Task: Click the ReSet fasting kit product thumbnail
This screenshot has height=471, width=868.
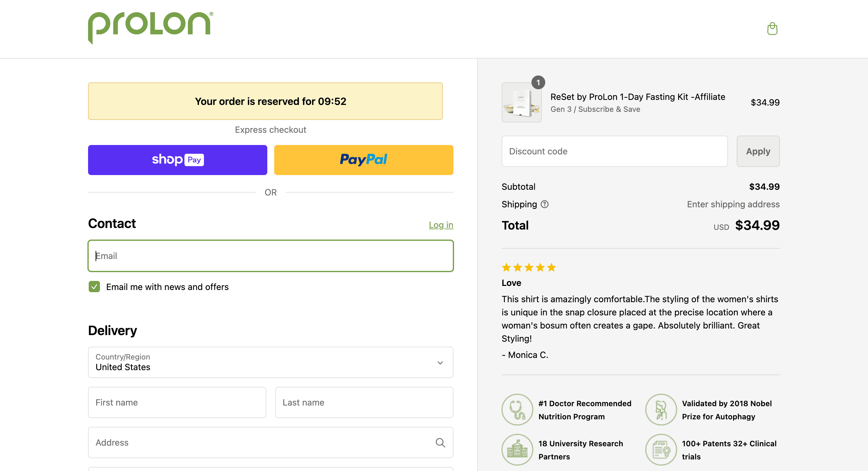Action: [x=522, y=102]
